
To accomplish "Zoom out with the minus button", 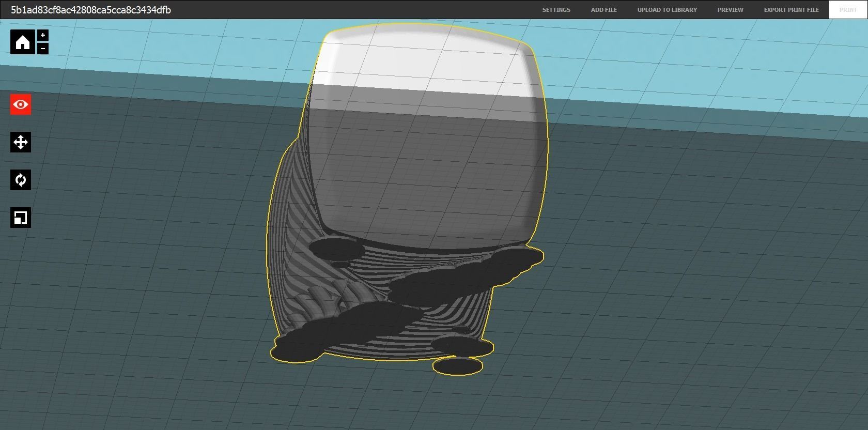I will (x=43, y=49).
